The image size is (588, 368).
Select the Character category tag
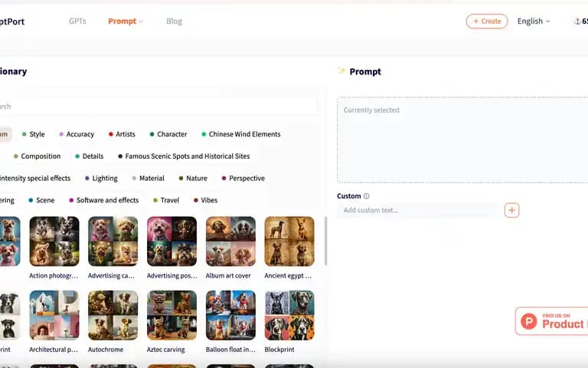tap(168, 134)
